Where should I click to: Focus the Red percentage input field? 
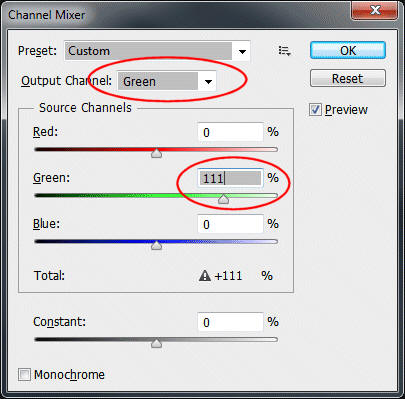pos(230,132)
